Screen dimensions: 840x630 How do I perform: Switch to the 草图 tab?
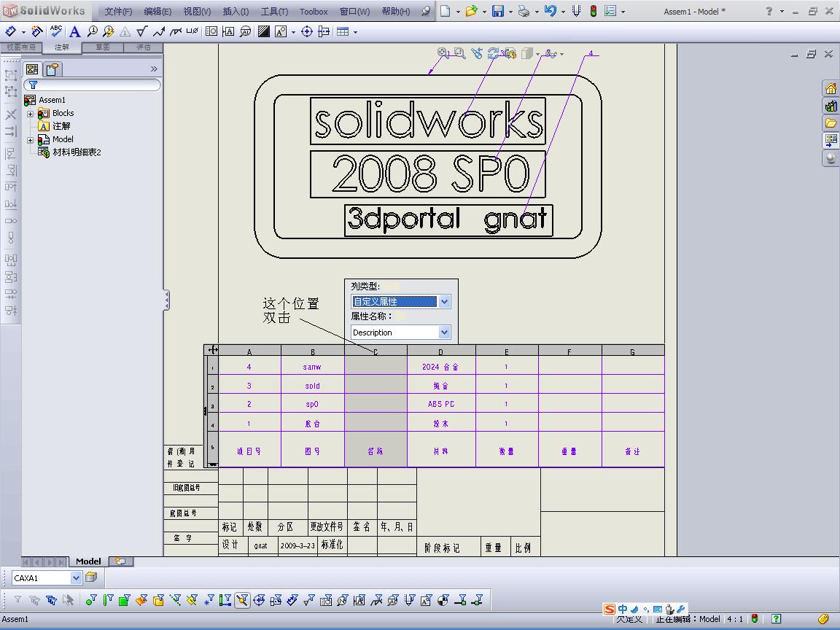(x=102, y=47)
